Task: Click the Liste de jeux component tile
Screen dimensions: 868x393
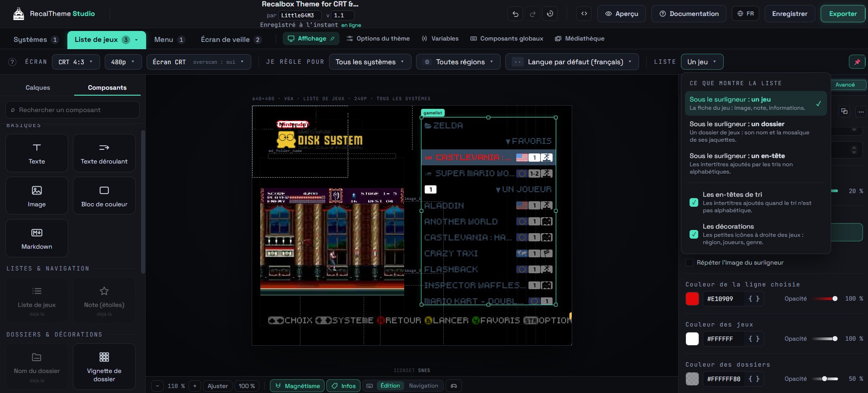Action: 37,301
